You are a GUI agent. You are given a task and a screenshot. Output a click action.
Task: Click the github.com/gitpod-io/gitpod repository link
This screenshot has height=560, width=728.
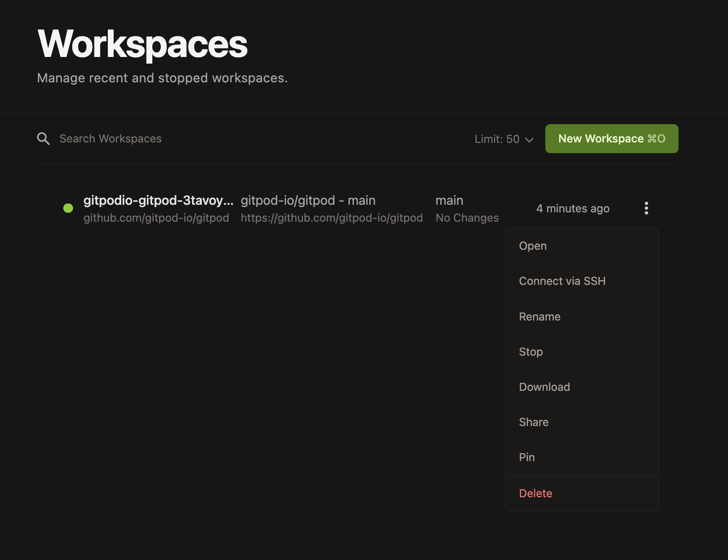click(156, 218)
